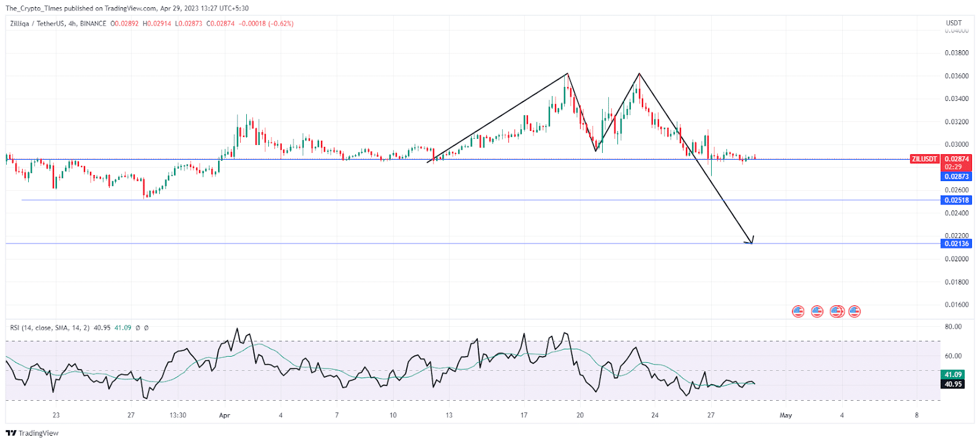Click the red ZILUSDT symbol tag
980x443 pixels.
point(924,159)
